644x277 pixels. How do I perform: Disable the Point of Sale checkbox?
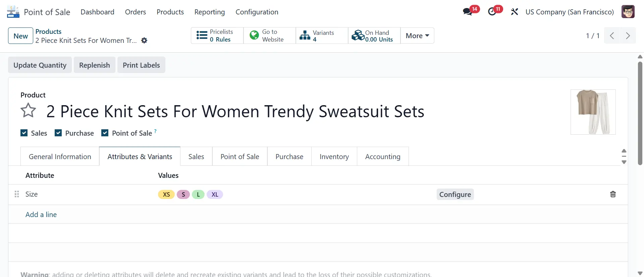pyautogui.click(x=105, y=133)
